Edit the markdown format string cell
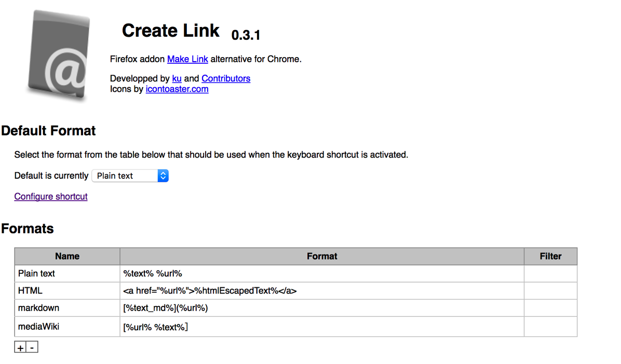621x364 pixels. click(x=321, y=308)
